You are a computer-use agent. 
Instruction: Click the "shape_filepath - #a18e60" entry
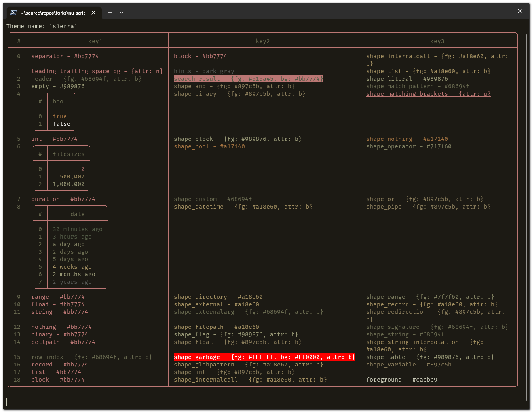coord(217,327)
